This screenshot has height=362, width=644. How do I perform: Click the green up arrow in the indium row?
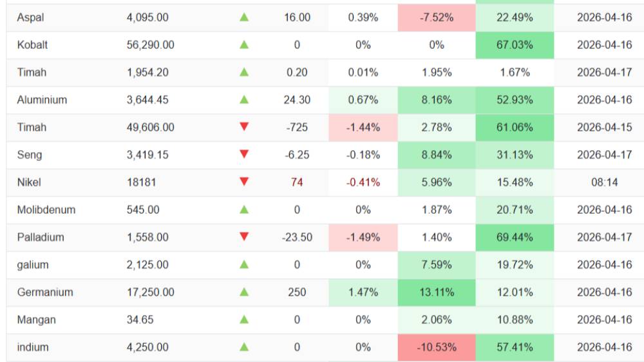coord(244,347)
